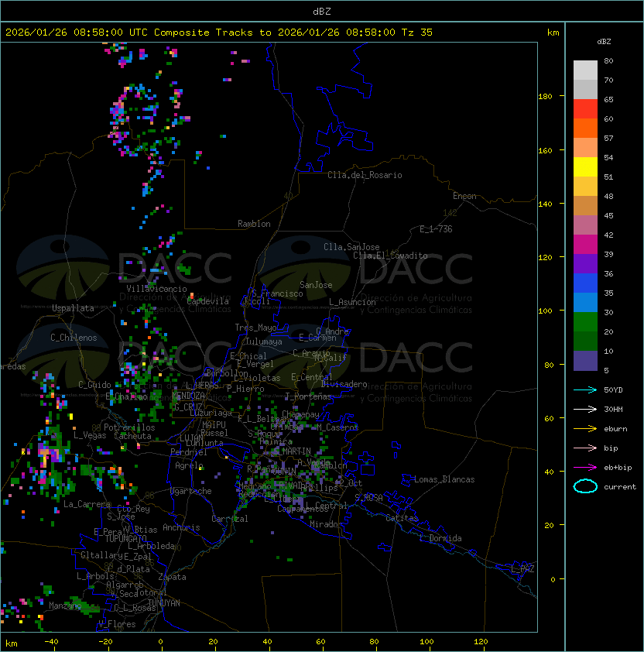Select the Clla.del_Rosario map label
This screenshot has width=644, height=652.
[x=365, y=175]
